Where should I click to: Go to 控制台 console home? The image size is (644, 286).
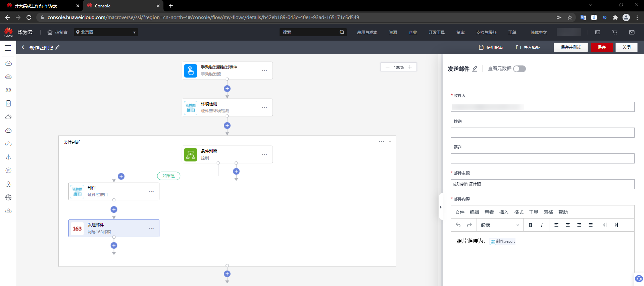coord(57,32)
